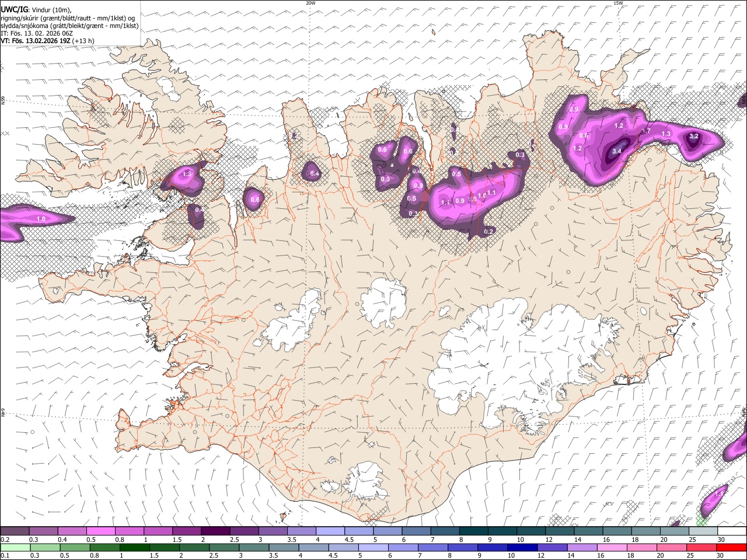Click the '30' label on the snow scale
The image size is (747, 560).
click(721, 540)
